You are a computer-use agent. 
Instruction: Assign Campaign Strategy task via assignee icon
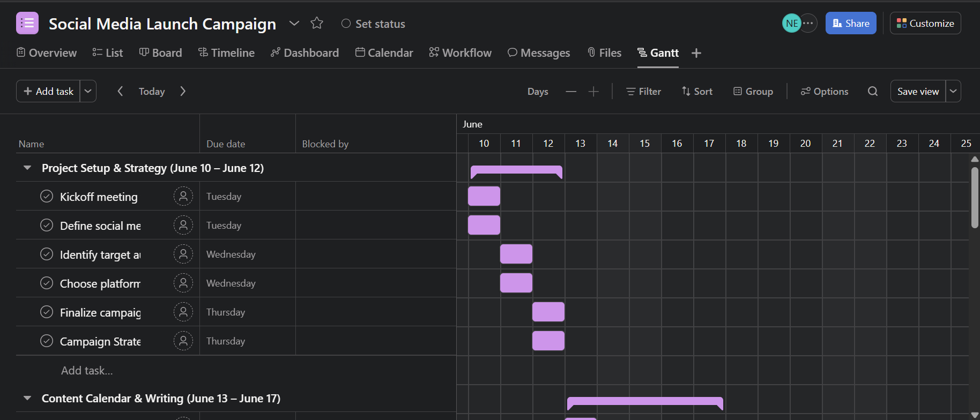183,341
